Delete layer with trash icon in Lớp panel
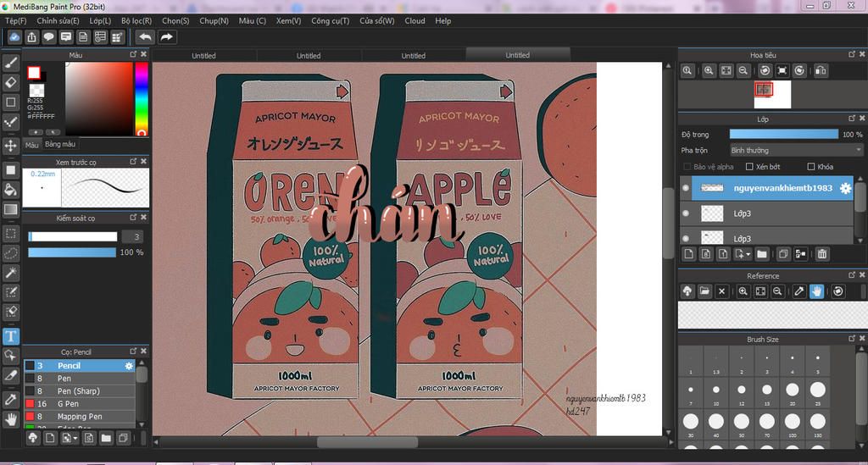 (822, 254)
